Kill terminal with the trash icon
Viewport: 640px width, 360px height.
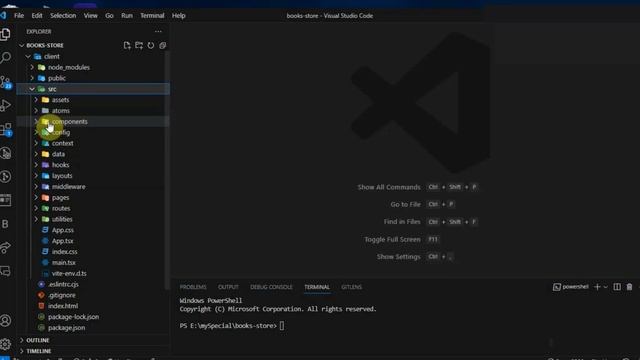pos(629,287)
